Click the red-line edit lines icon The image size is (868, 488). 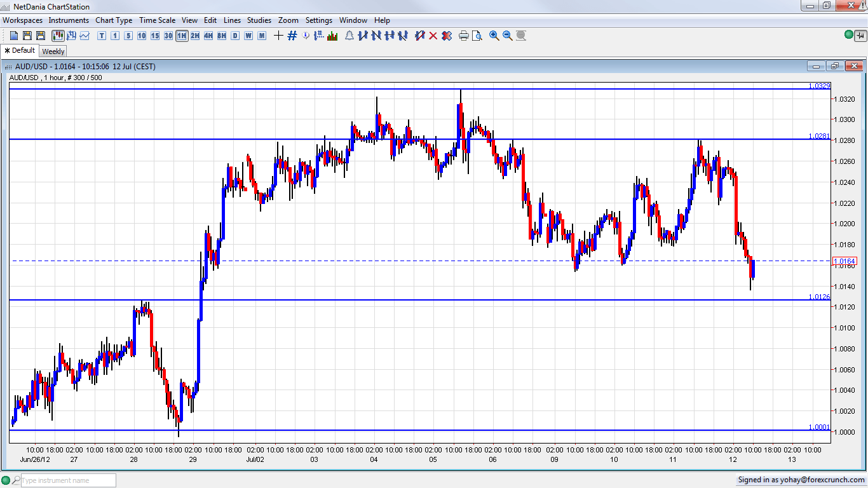420,36
